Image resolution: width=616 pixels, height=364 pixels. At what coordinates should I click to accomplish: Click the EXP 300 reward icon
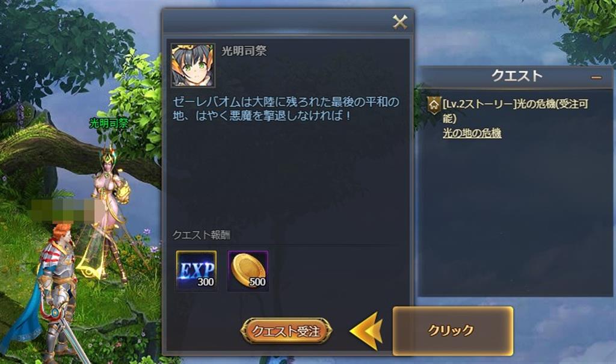click(196, 271)
